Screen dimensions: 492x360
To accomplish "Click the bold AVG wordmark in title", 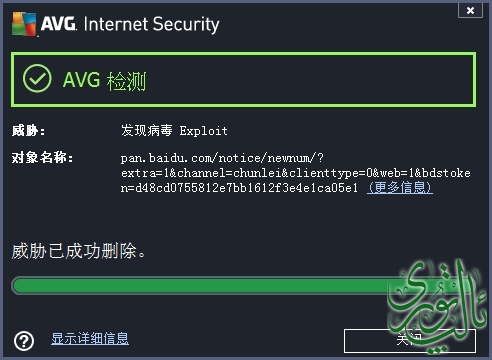I will (58, 24).
